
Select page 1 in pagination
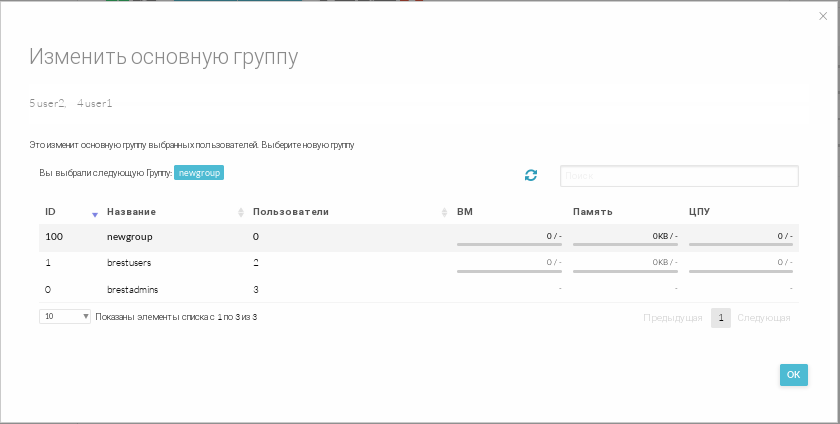tap(720, 318)
